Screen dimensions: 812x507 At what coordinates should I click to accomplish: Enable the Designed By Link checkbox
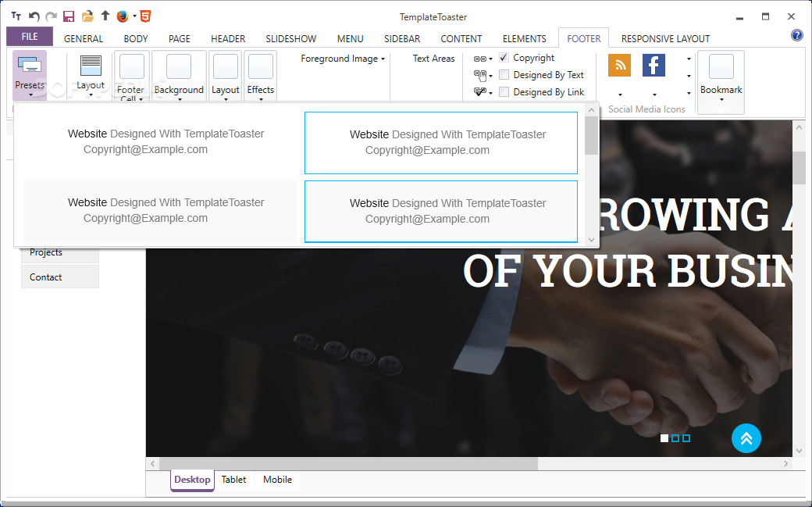click(x=504, y=91)
